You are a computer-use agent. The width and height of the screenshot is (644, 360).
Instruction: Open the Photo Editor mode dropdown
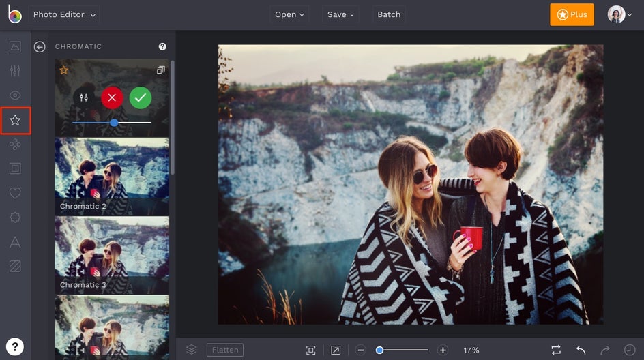click(64, 14)
